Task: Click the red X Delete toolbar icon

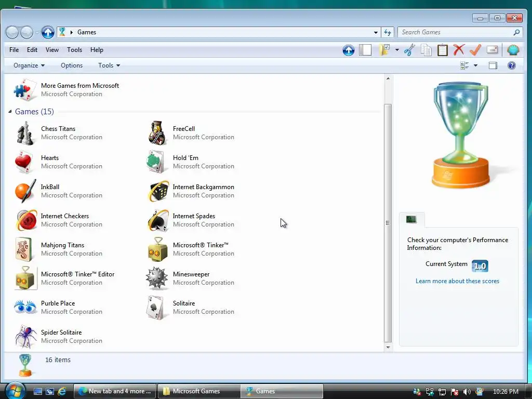Action: coord(459,50)
